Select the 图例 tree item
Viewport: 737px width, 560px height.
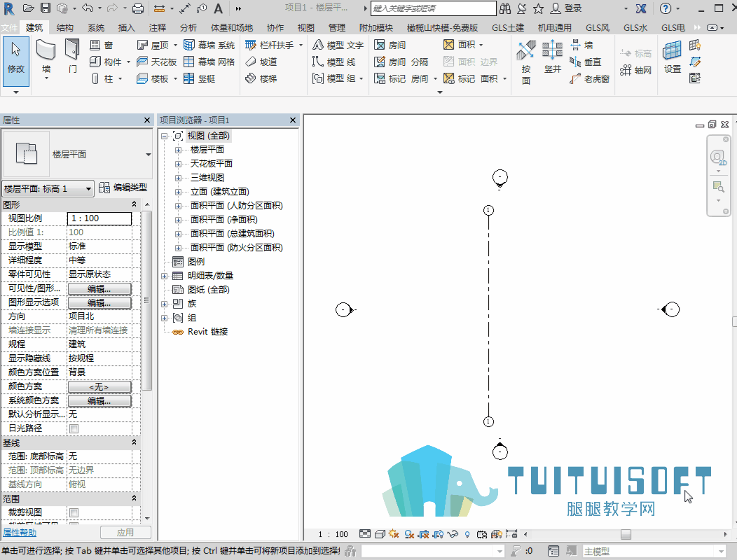[196, 262]
